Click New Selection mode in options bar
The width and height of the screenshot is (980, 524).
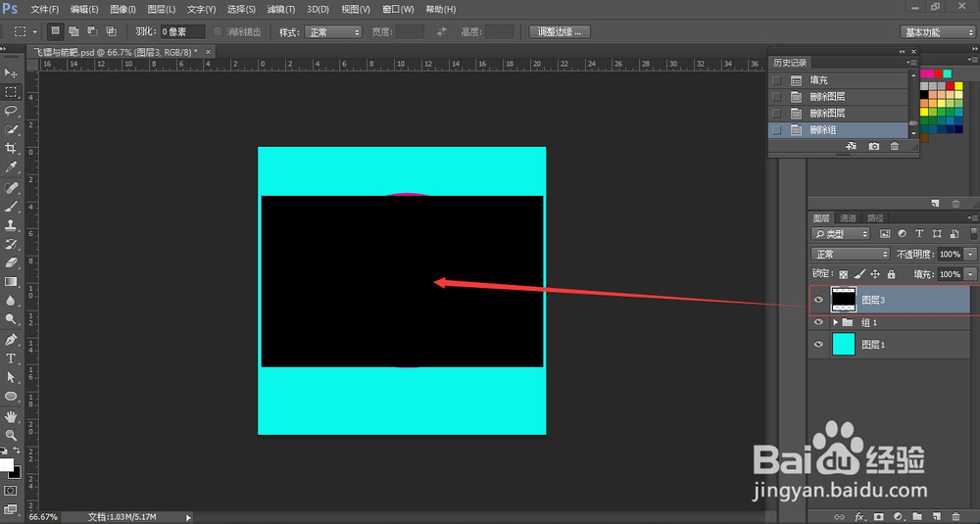click(55, 31)
